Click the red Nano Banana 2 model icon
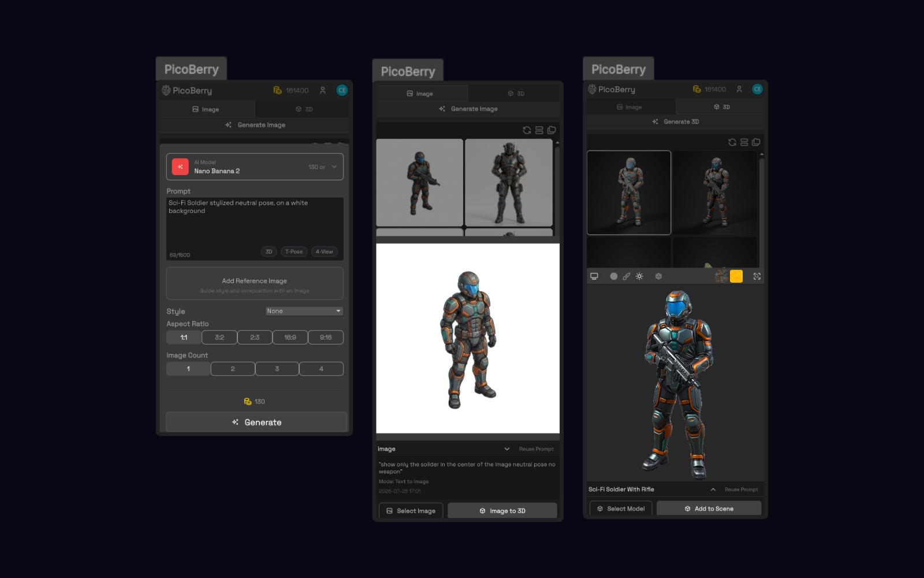 [180, 167]
